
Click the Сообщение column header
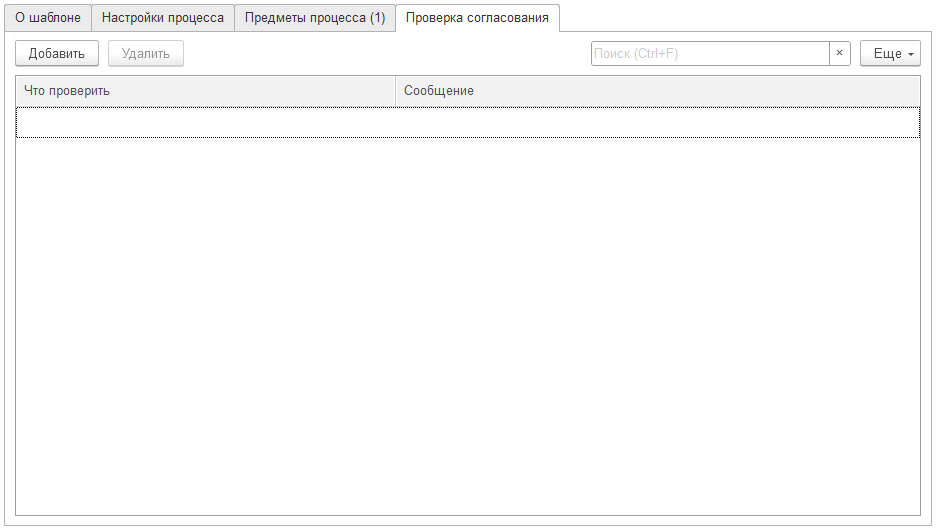(439, 91)
